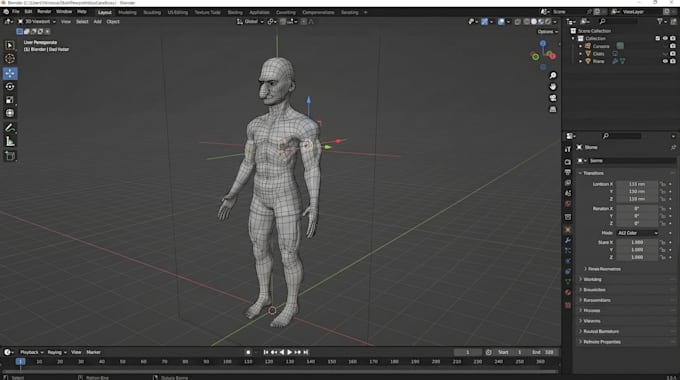Select the Cursor tool in the toolbar

10,59
